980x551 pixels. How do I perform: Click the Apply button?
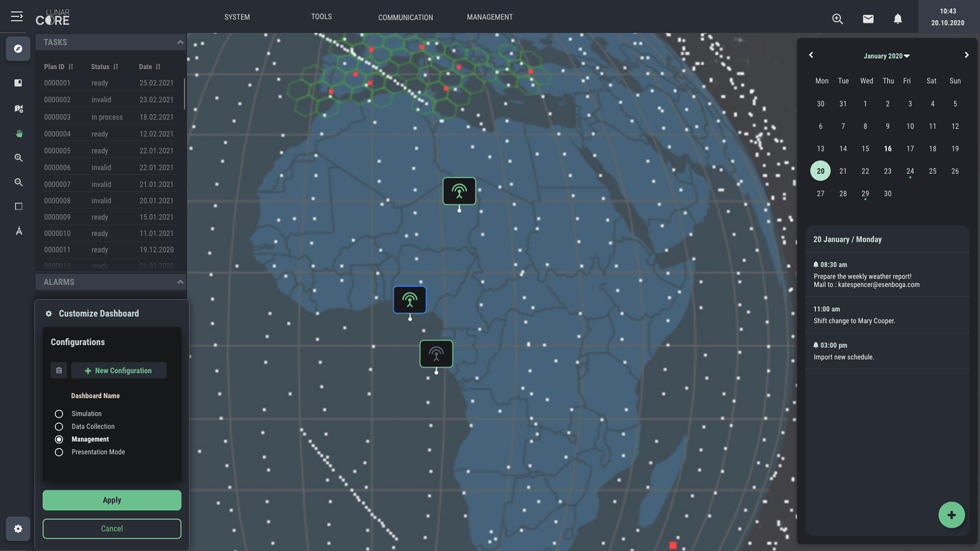(112, 500)
